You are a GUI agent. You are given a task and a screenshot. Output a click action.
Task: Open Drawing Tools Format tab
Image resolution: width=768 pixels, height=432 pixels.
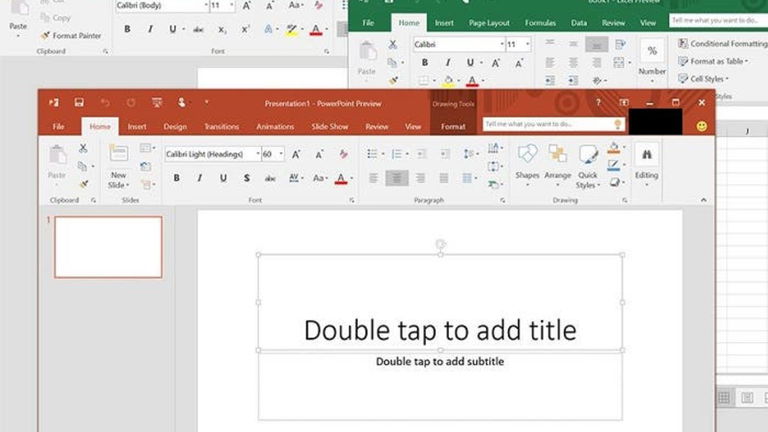(453, 126)
